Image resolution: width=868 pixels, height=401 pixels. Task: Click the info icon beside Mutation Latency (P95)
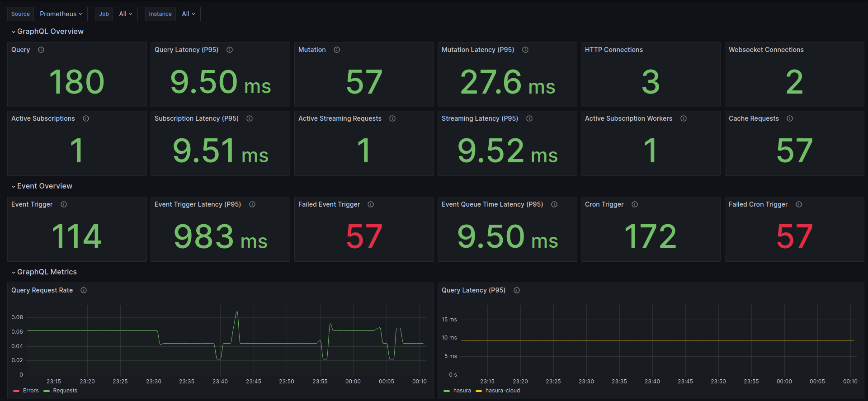525,50
